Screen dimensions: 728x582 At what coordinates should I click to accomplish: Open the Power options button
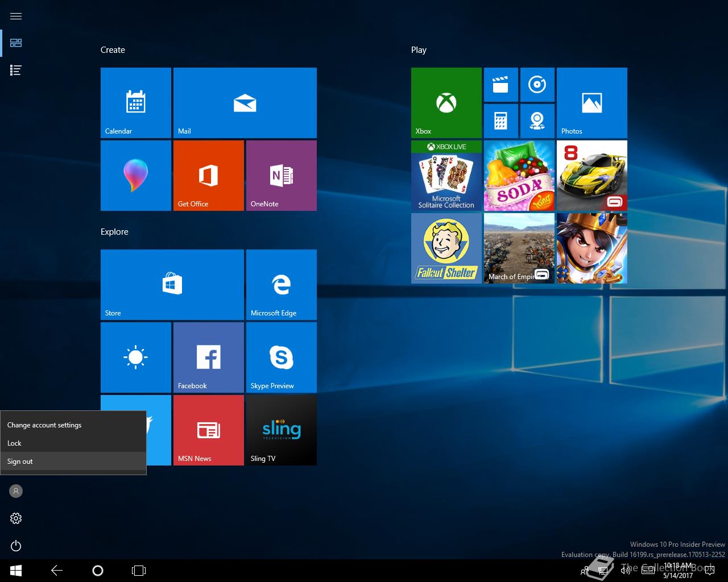coord(16,546)
